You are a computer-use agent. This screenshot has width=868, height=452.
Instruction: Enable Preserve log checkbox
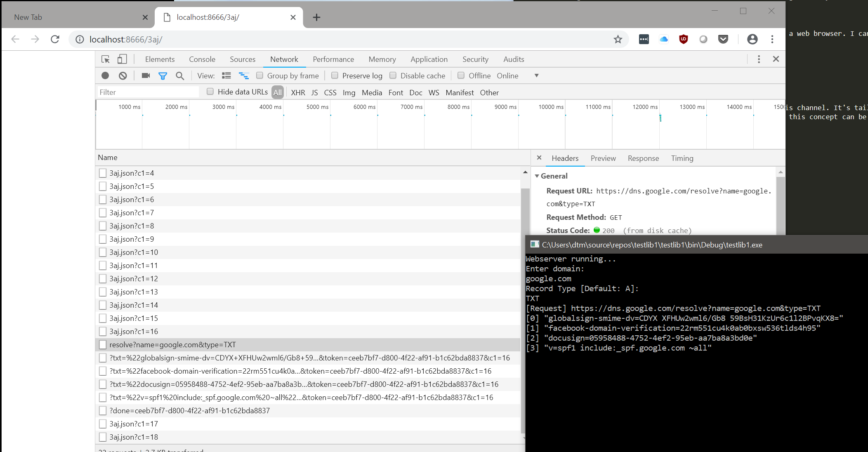coord(335,75)
